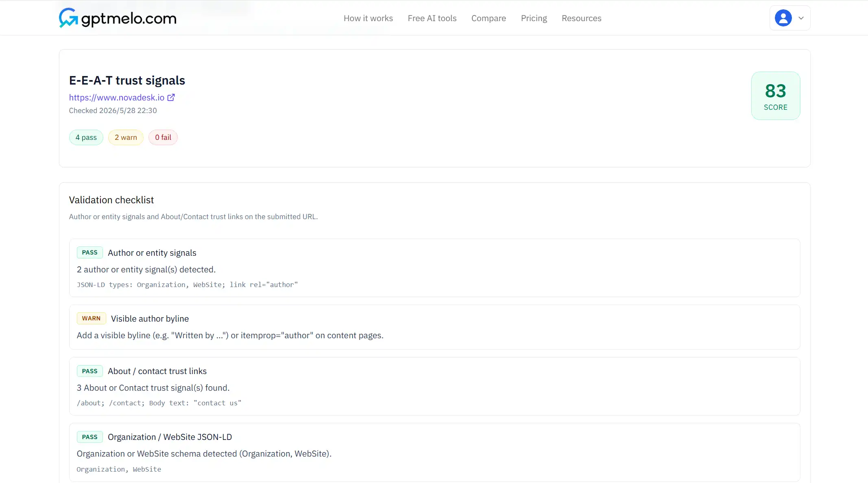Click the 'Author or entity signals and About/Contact' description
The width and height of the screenshot is (868, 483).
(193, 217)
